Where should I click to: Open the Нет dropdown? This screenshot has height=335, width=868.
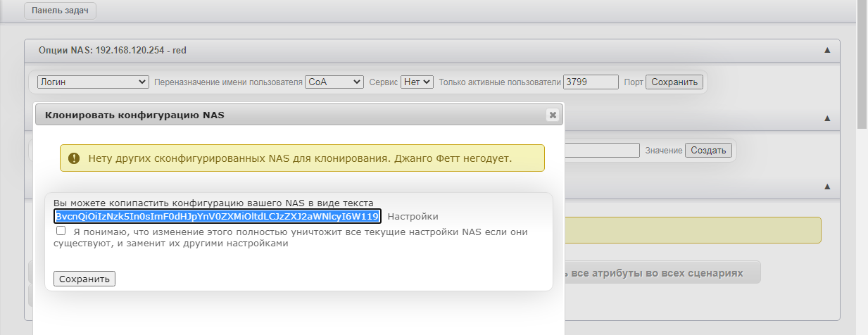(417, 82)
